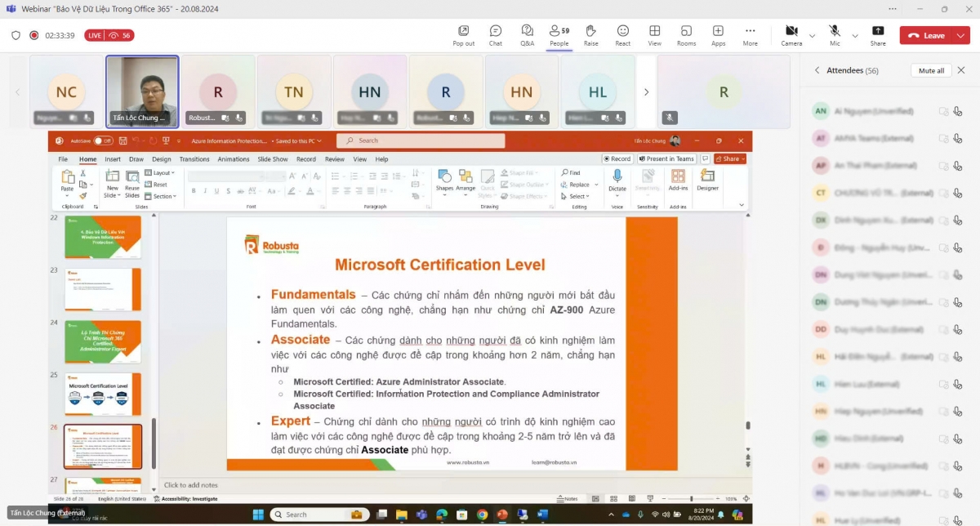
Task: Open the Replace dropdown
Action: pyautogui.click(x=578, y=185)
